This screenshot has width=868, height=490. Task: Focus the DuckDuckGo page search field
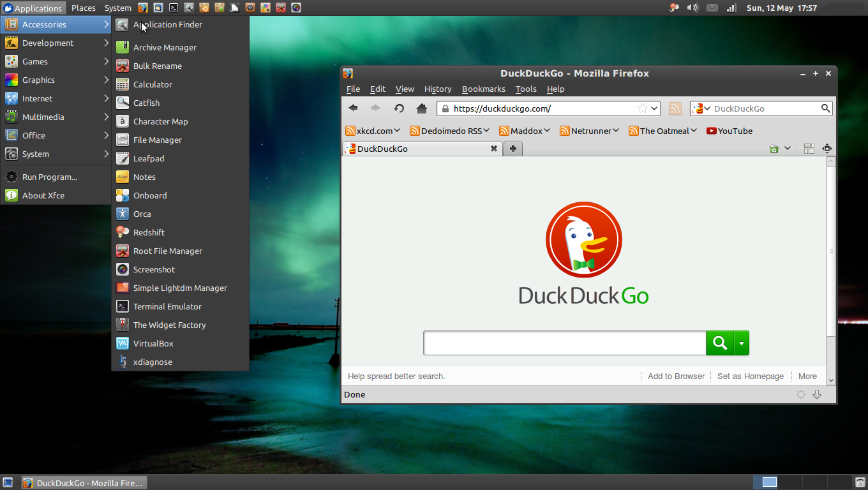[565, 343]
